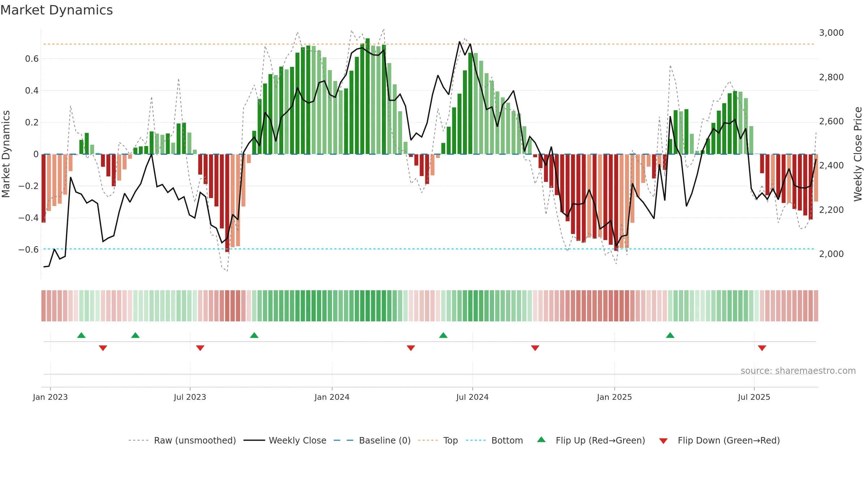The image size is (868, 488).
Task: Click the Jul 2024 x-axis label
Action: click(x=472, y=397)
